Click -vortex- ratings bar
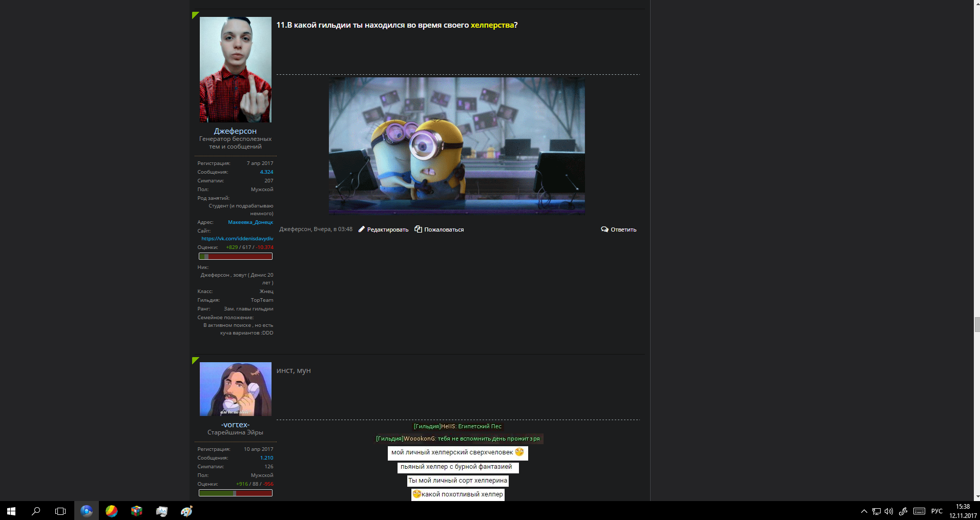980x520 pixels. point(235,493)
